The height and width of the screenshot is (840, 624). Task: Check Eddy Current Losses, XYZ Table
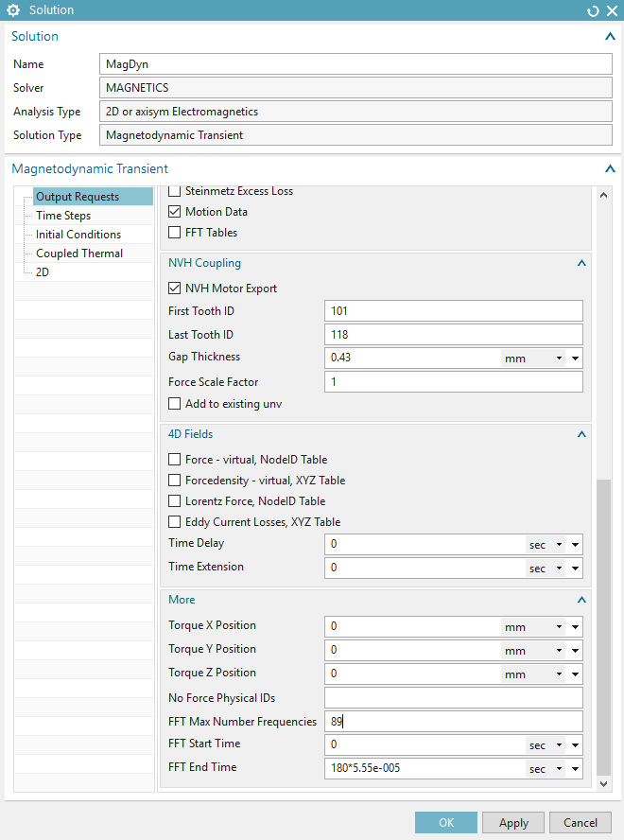[x=174, y=522]
